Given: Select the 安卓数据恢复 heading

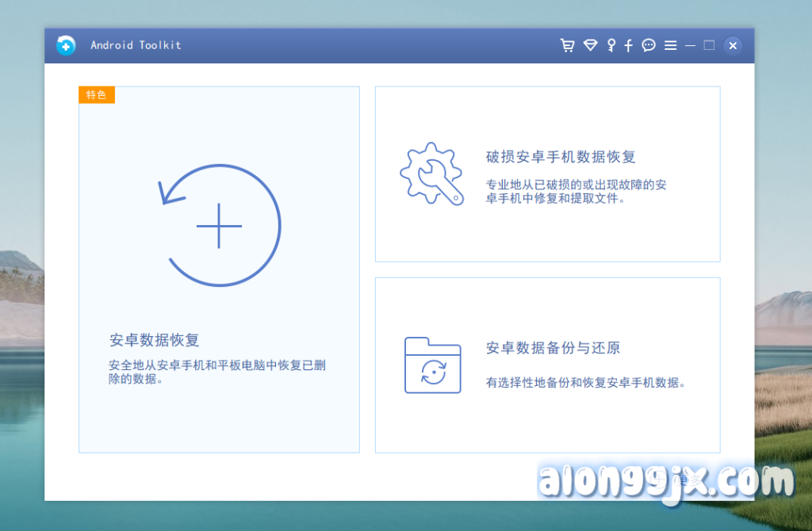Looking at the screenshot, I should point(155,341).
